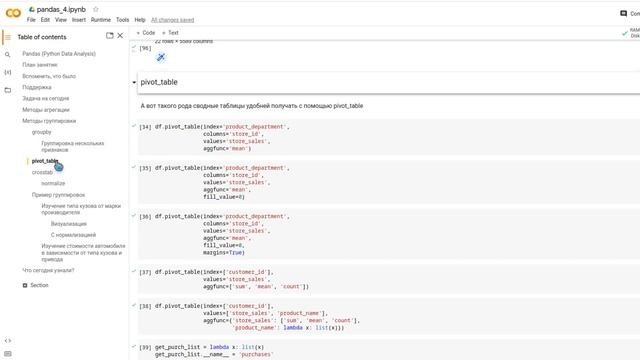The width and height of the screenshot is (640, 360).
Task: Open the variables {x} panel
Action: coord(8,72)
